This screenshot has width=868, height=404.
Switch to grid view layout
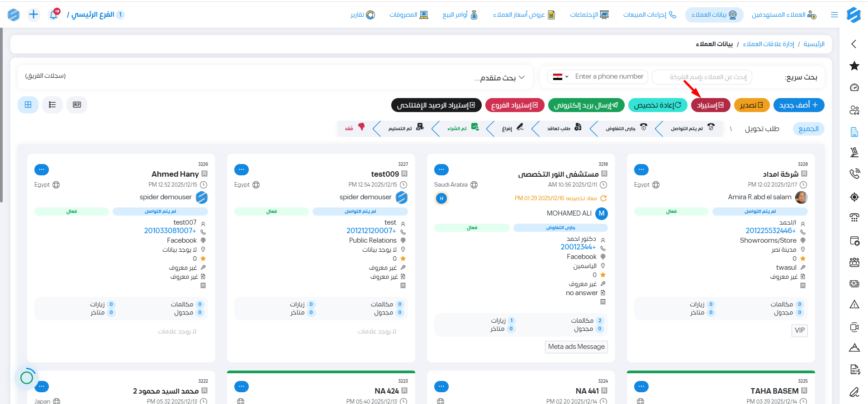(x=28, y=105)
